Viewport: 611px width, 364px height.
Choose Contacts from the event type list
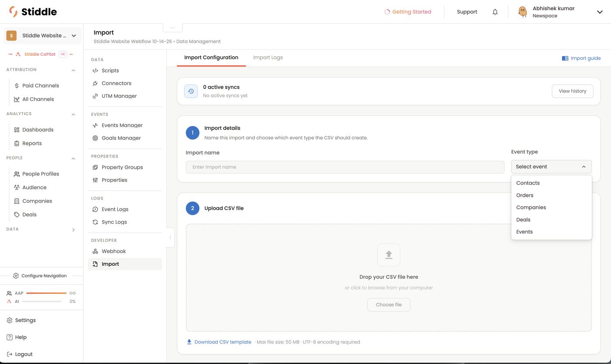[x=551, y=183]
